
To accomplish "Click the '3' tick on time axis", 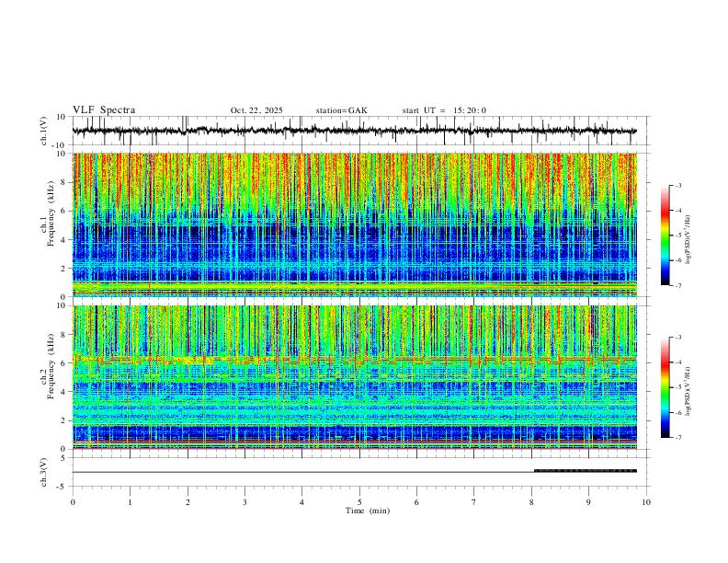I will [x=245, y=502].
